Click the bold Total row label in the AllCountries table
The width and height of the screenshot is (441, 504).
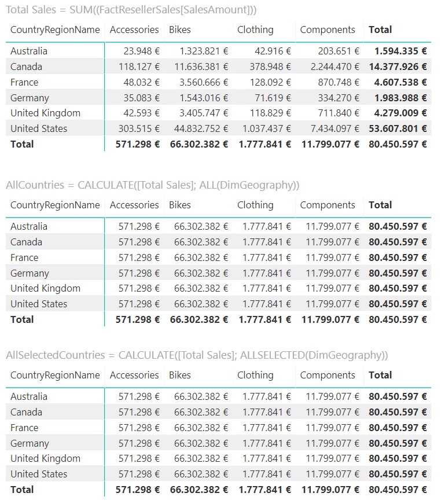click(22, 319)
